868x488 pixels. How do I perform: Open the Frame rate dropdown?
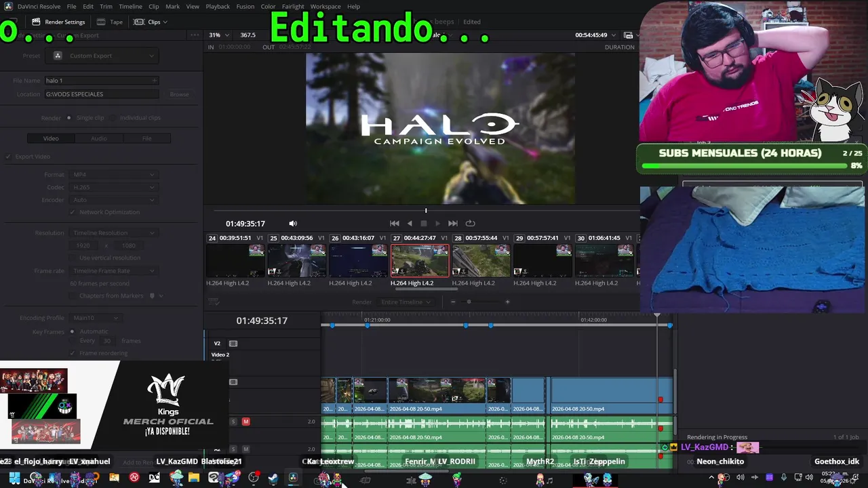tap(113, 270)
